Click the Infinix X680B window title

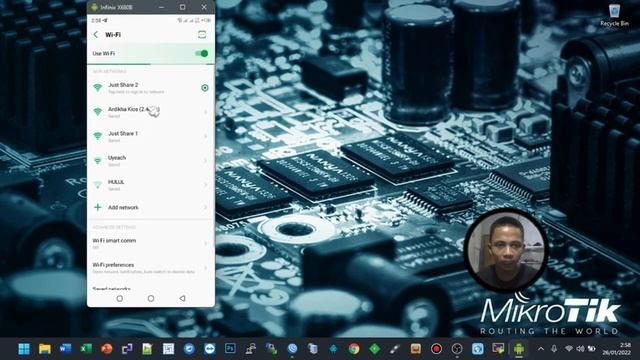point(117,7)
